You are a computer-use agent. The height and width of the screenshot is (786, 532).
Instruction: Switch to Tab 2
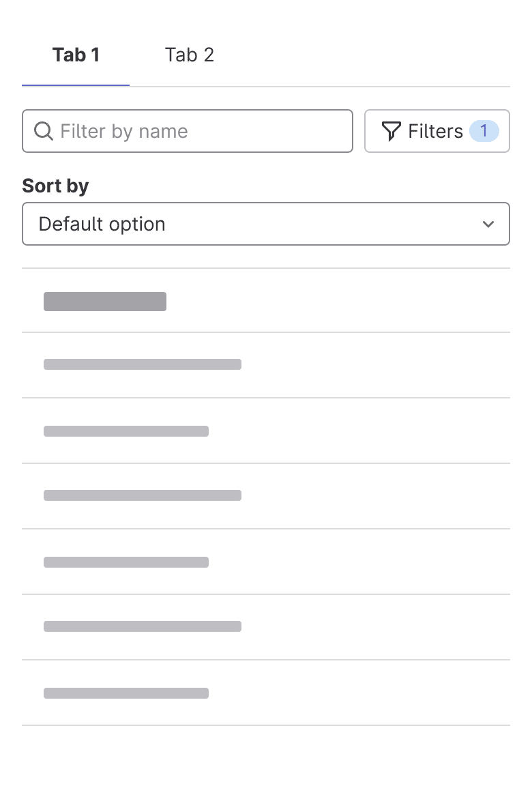[x=189, y=55]
